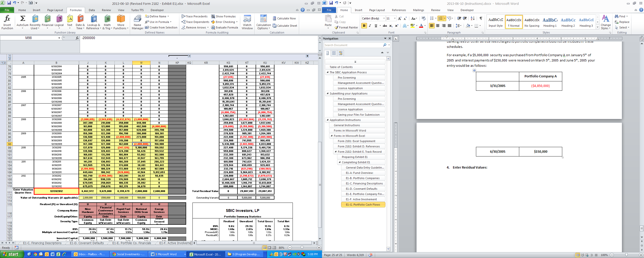Open the AutoSum tool
This screenshot has width=644, height=258.
coord(22,22)
